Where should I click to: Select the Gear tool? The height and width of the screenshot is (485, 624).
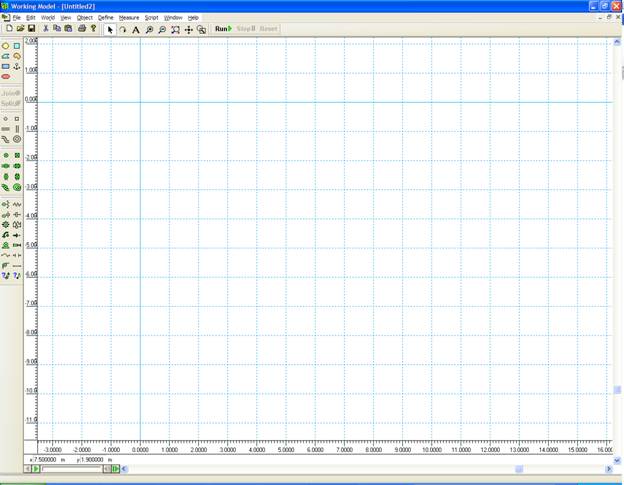click(6, 225)
